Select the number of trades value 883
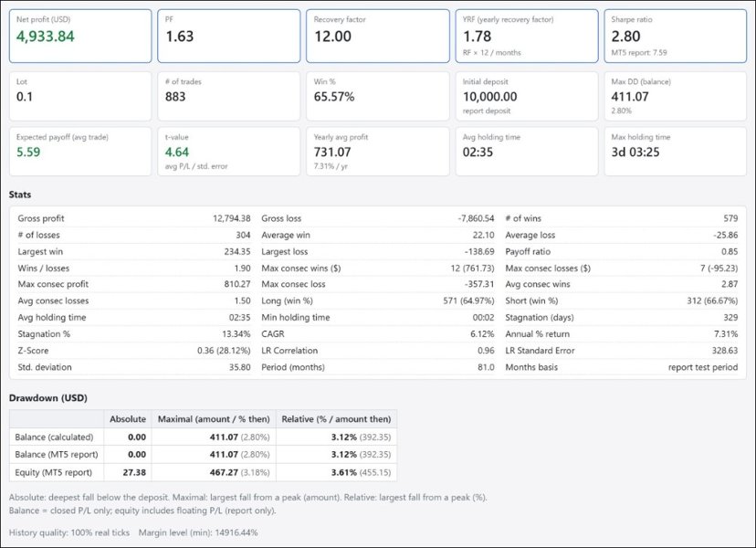 [175, 97]
